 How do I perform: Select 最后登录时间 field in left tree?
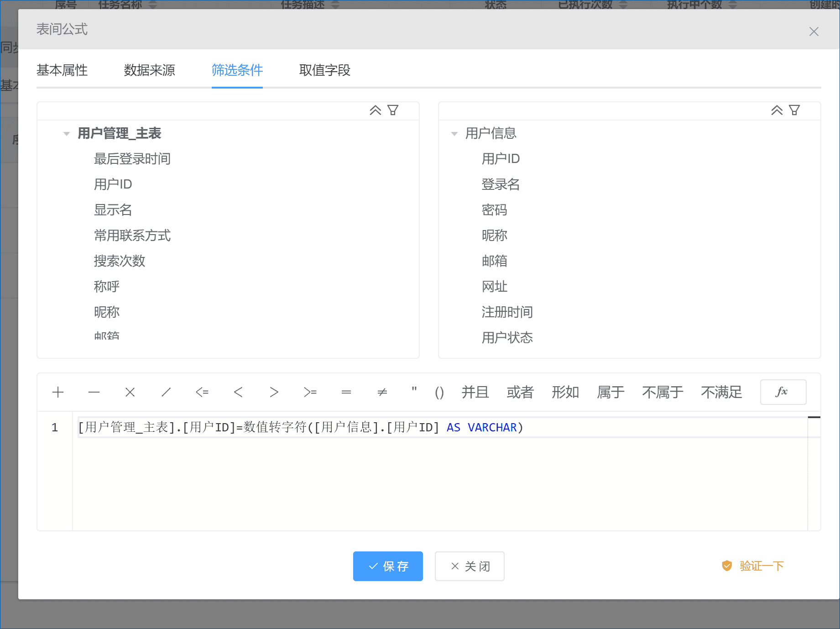click(132, 159)
